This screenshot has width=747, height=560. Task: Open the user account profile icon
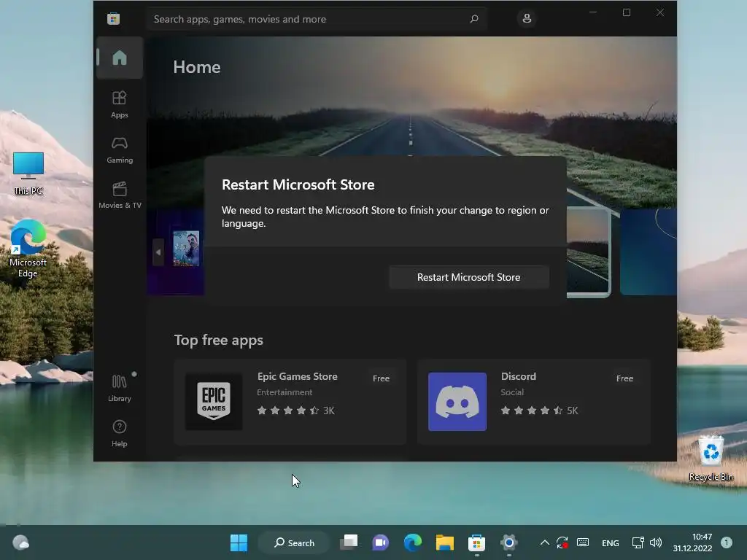click(527, 18)
